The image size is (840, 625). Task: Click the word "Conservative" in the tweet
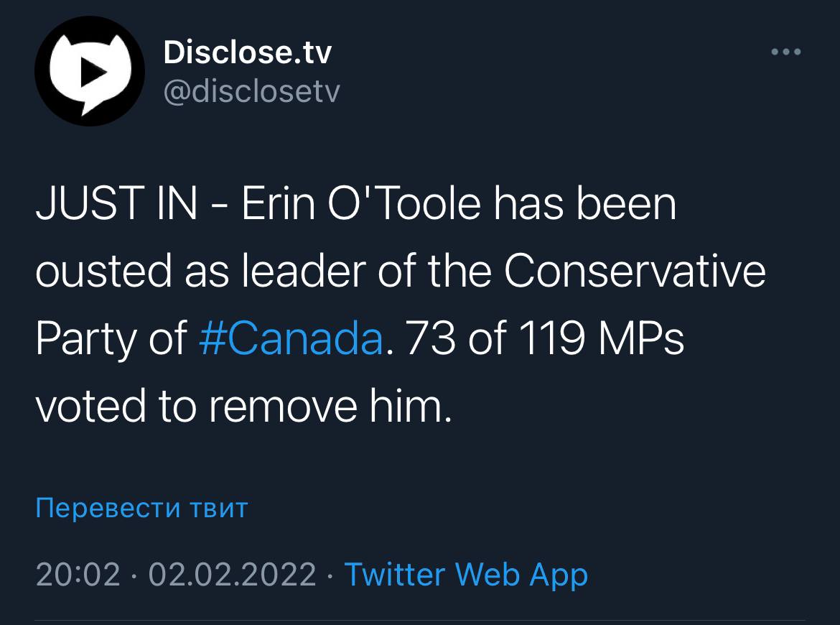[635, 273]
